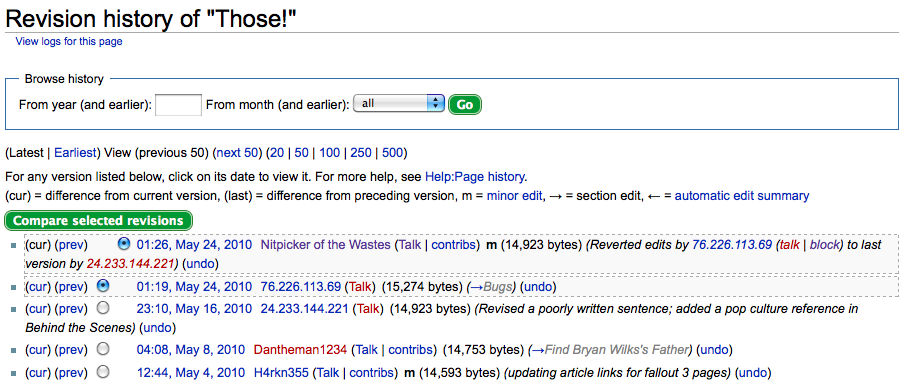This screenshot has width=905, height=387.
Task: Open contribs for H4rkn355
Action: [x=373, y=372]
